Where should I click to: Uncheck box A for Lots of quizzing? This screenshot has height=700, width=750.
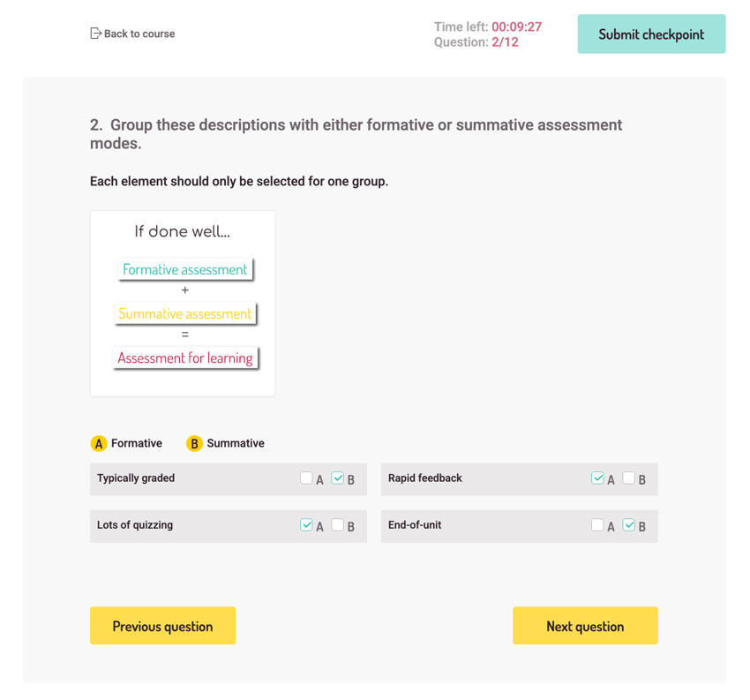point(306,525)
